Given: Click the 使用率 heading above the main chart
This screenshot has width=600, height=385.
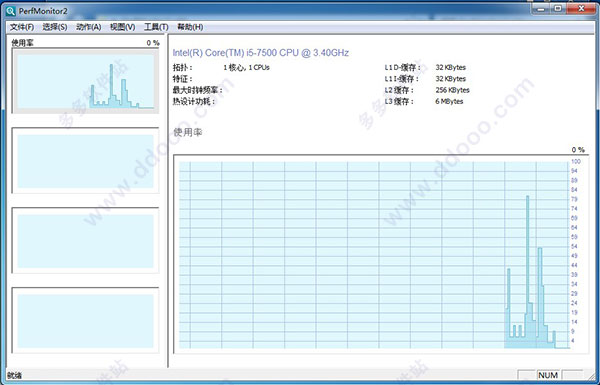Looking at the screenshot, I should (188, 132).
